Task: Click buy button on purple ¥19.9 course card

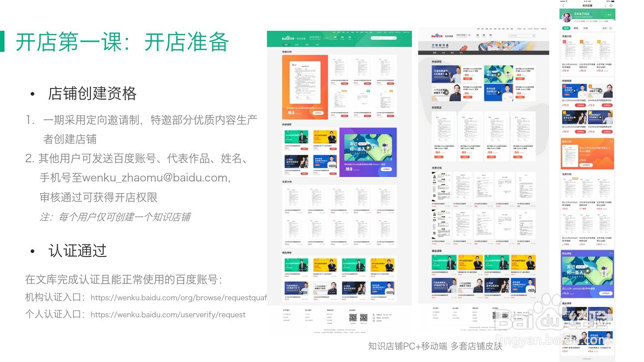Action: [x=386, y=169]
